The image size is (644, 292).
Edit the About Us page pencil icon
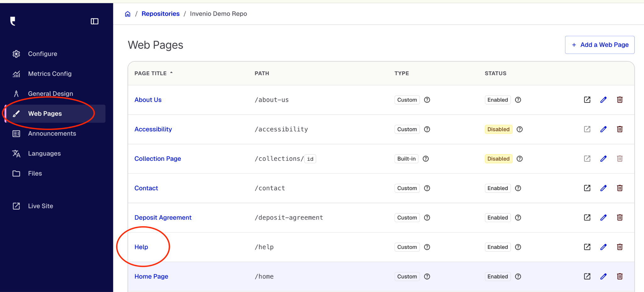point(603,100)
